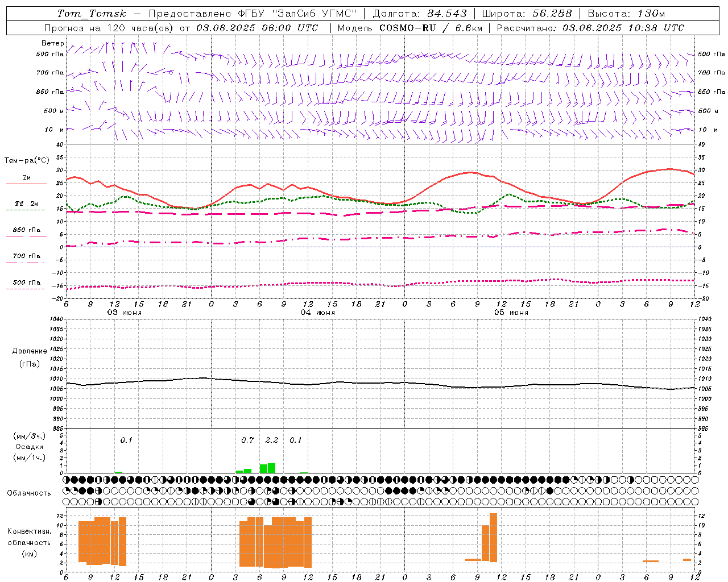Click the 'Облачность' cloud cover label
This screenshot has height=582, width=728.
coord(29,493)
